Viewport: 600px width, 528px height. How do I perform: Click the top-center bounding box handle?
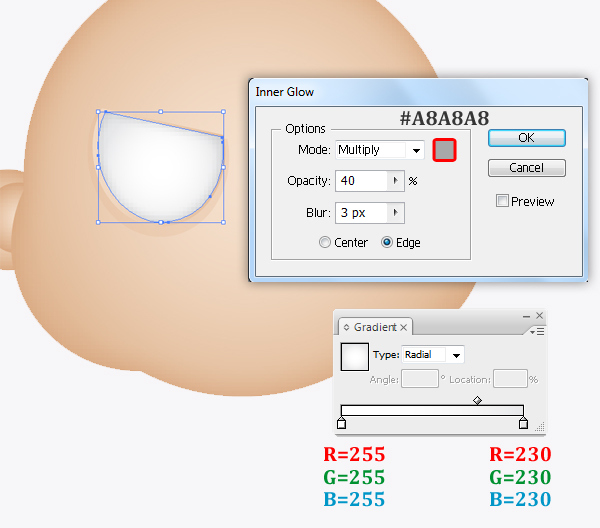pos(161,112)
